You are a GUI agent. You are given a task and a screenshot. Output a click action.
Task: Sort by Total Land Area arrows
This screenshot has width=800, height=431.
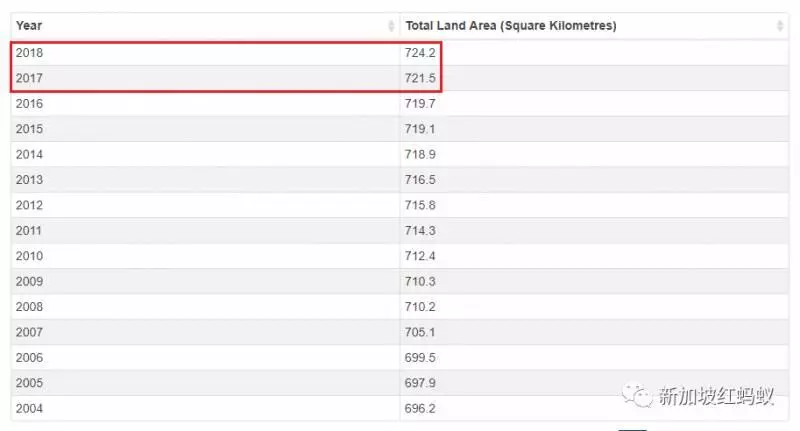[780, 26]
